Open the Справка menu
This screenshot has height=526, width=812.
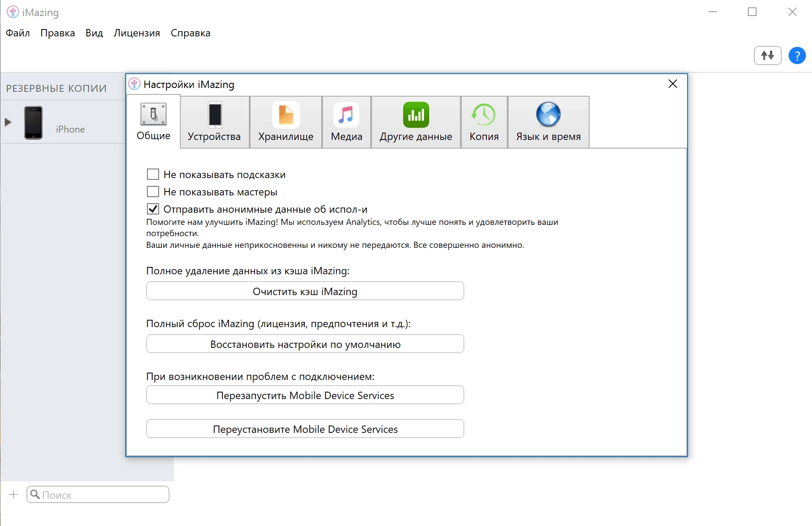click(x=190, y=33)
